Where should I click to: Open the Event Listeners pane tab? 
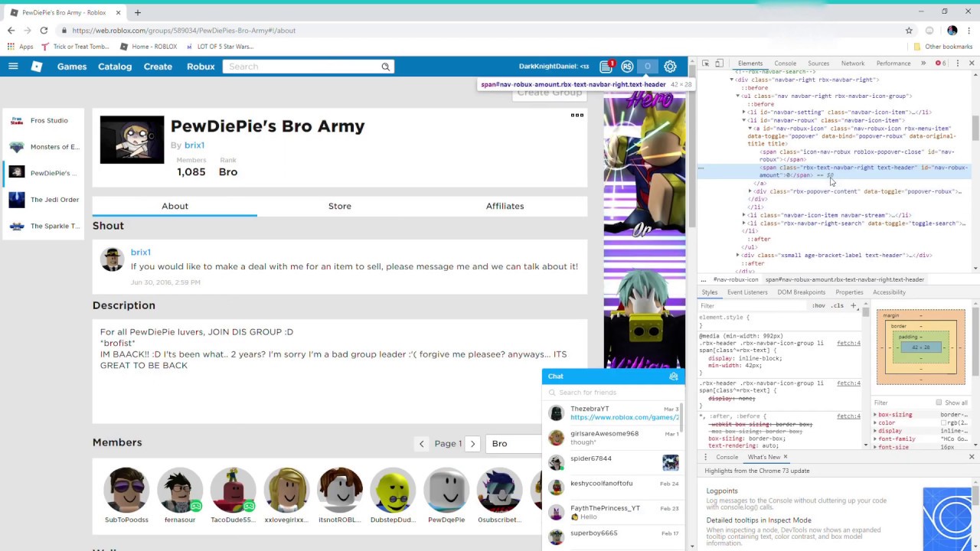pyautogui.click(x=747, y=292)
